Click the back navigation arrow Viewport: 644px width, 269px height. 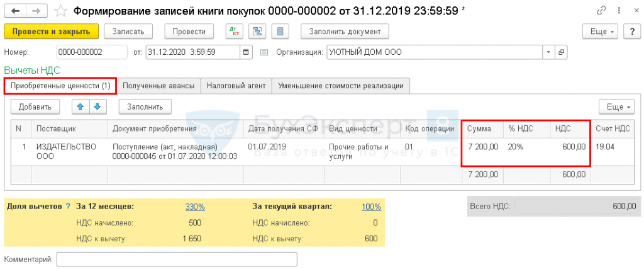[15, 11]
